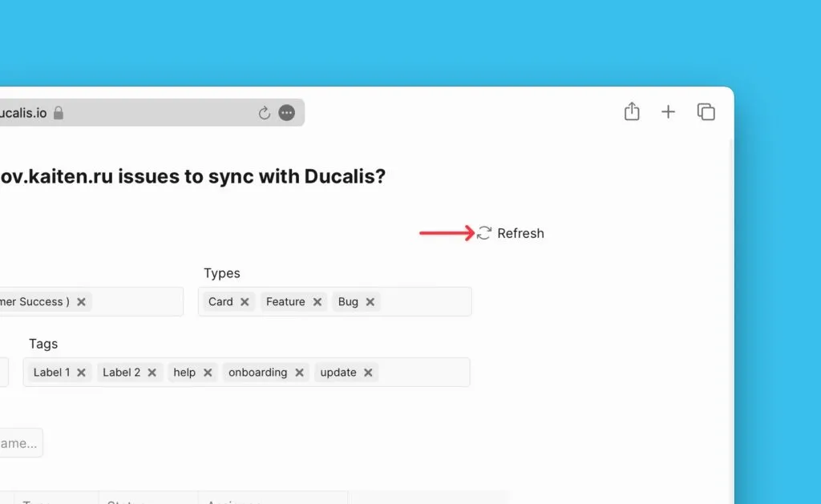Remove the Bug type chip
Image resolution: width=821 pixels, height=504 pixels.
coord(370,302)
